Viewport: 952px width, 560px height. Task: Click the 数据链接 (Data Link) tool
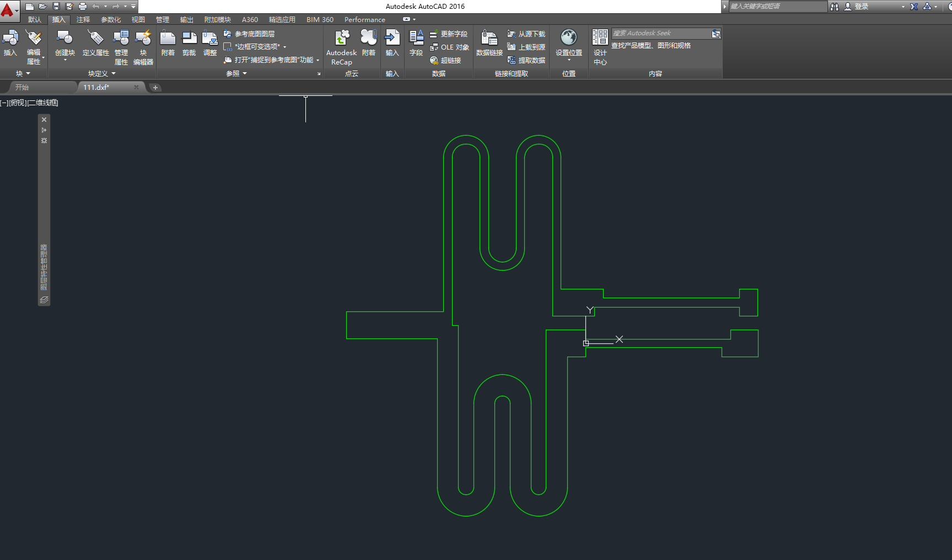coord(490,44)
